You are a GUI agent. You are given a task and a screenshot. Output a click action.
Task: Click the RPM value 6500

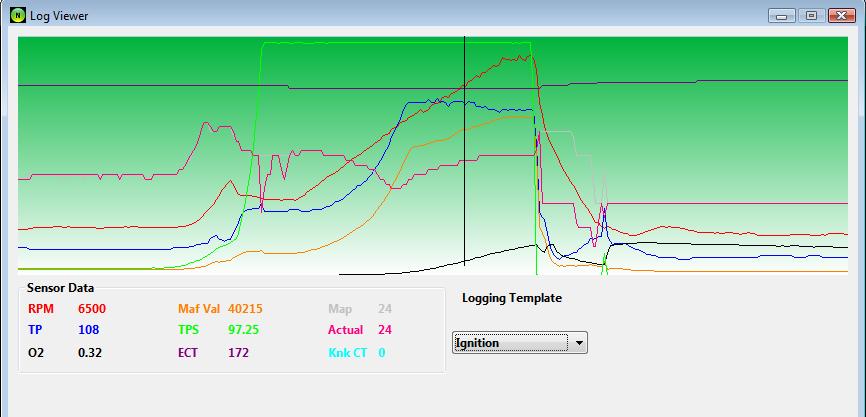pyautogui.click(x=92, y=309)
